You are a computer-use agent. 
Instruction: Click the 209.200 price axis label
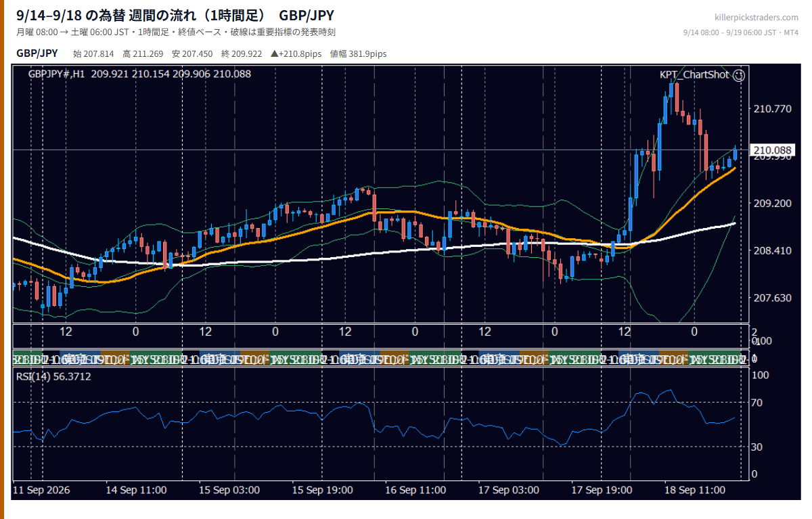click(x=772, y=203)
